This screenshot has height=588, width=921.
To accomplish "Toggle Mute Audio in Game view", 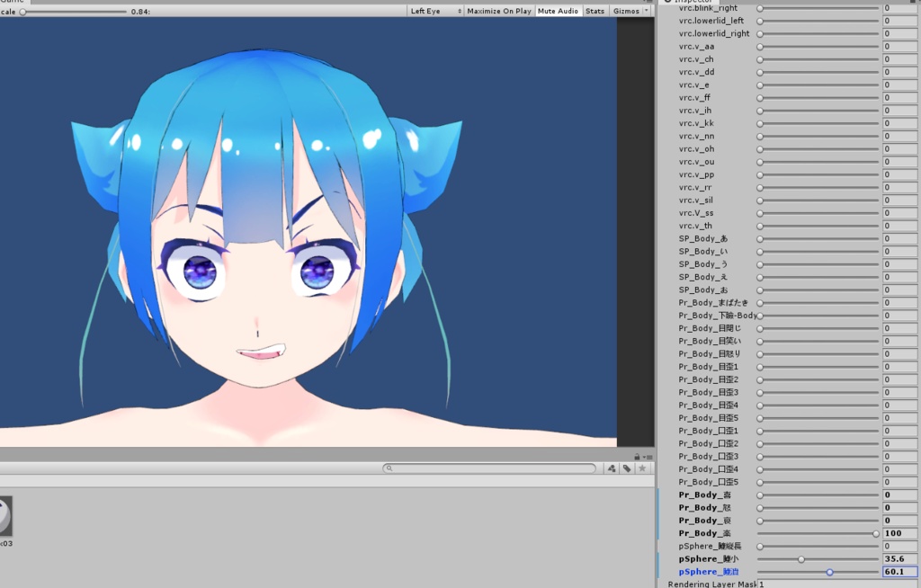I will tap(558, 11).
